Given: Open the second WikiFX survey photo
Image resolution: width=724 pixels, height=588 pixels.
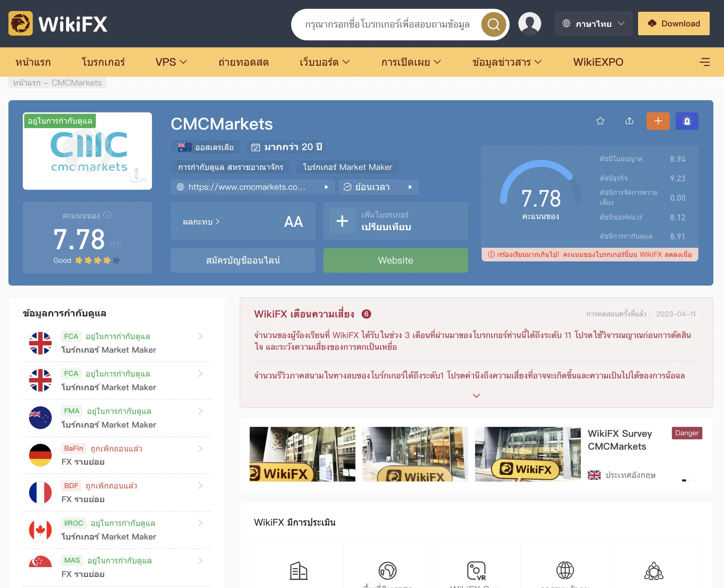Looking at the screenshot, I should click(415, 454).
